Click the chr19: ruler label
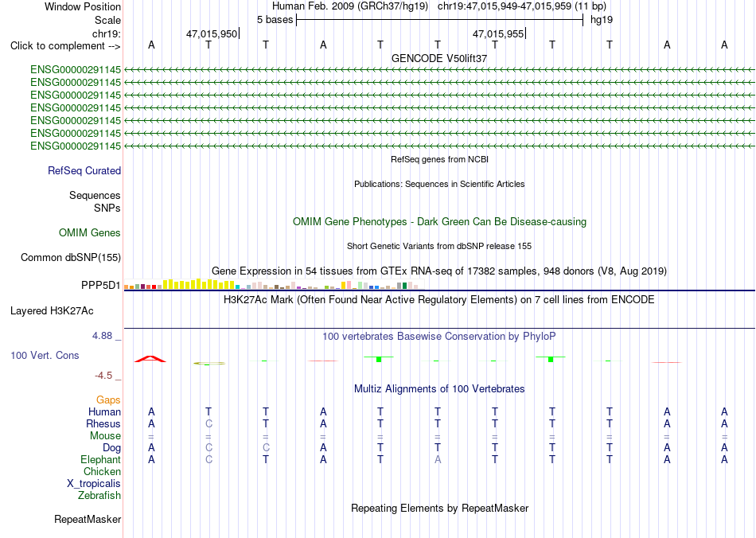The image size is (756, 538). click(106, 33)
